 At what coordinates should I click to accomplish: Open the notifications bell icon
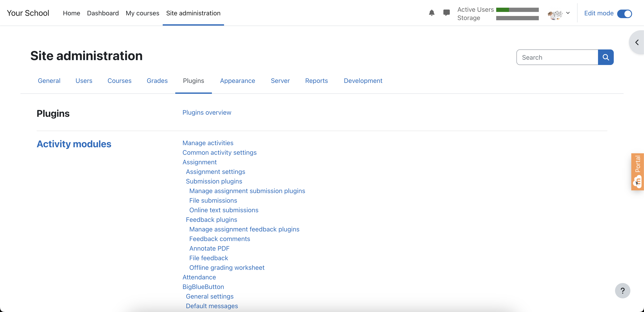(x=431, y=13)
